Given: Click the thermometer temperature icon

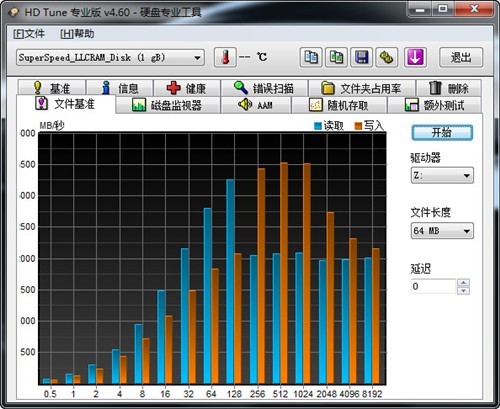Looking at the screenshot, I should [x=225, y=57].
